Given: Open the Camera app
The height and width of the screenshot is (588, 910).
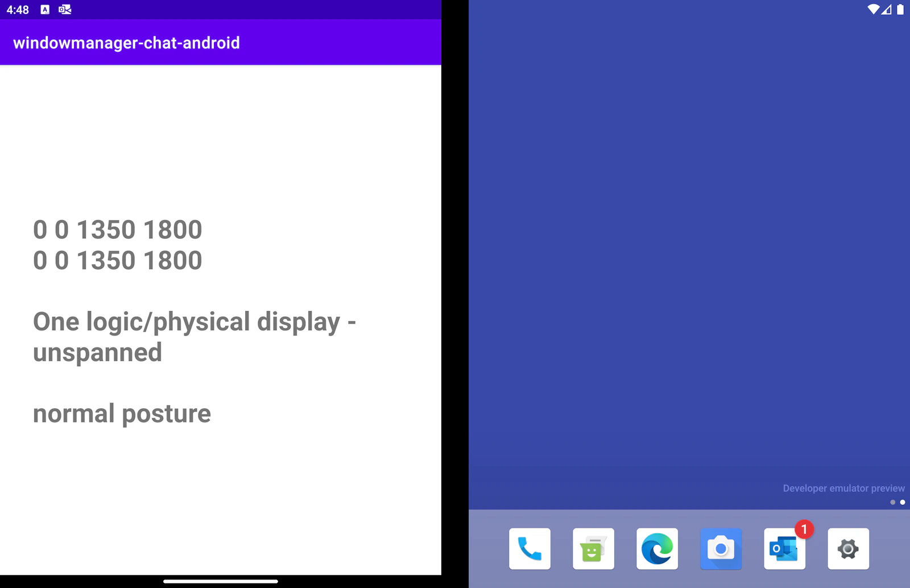Looking at the screenshot, I should click(x=721, y=549).
